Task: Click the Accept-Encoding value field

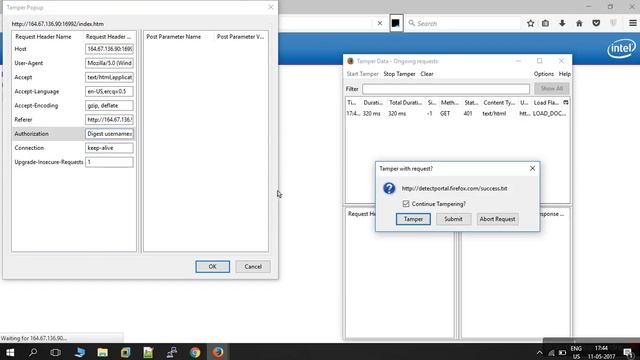Action: [109, 105]
